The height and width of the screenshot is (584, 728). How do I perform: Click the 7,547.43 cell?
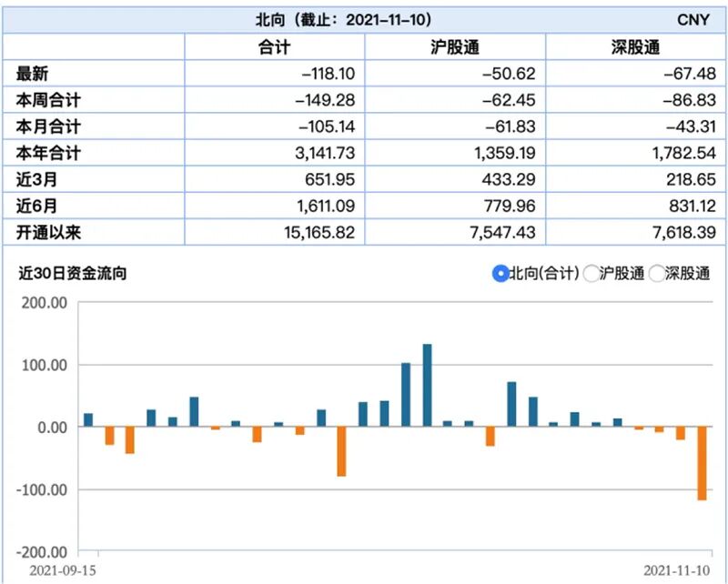tap(503, 232)
